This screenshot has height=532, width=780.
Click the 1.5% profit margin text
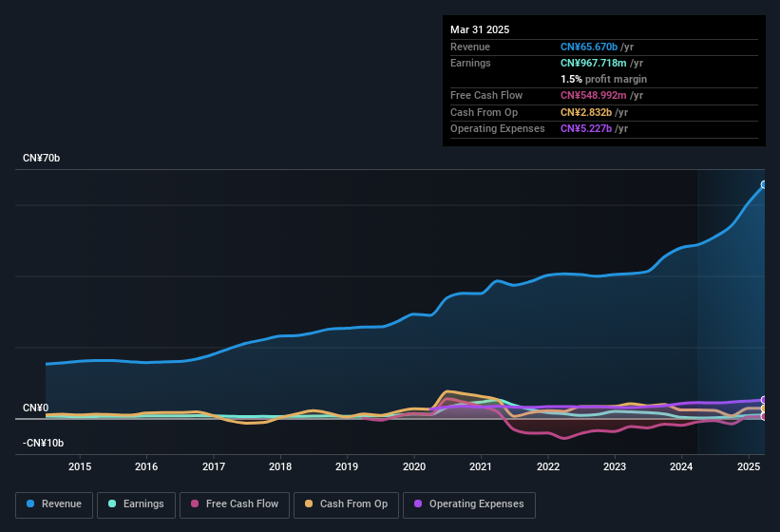click(603, 79)
